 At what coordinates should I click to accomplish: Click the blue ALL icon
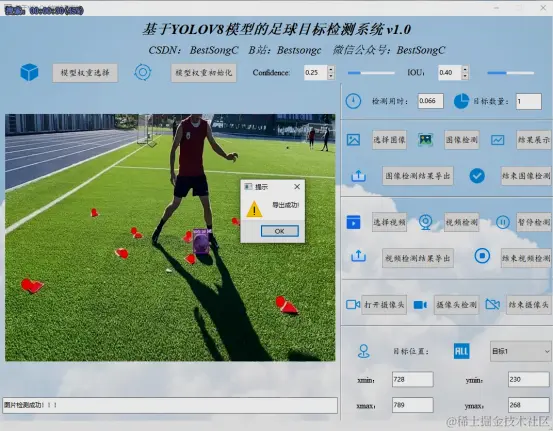click(x=461, y=351)
